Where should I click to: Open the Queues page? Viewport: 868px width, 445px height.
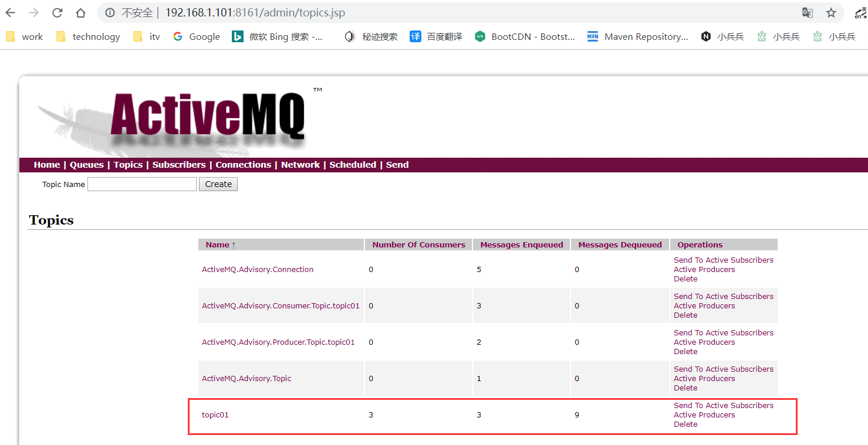(87, 165)
